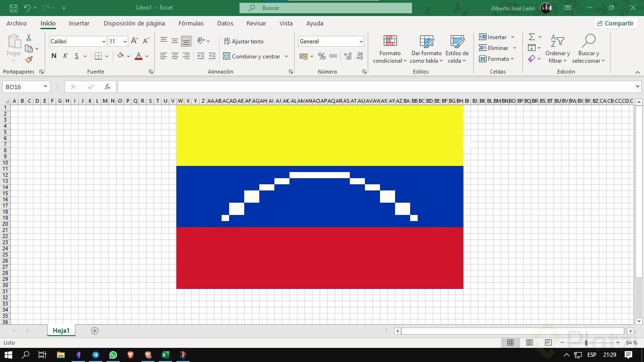Open the General number format dropdown
The height and width of the screenshot is (362, 644).
(361, 41)
